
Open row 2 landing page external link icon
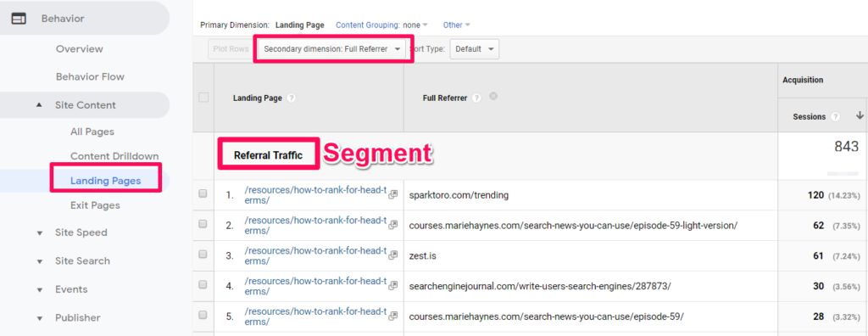[393, 225]
